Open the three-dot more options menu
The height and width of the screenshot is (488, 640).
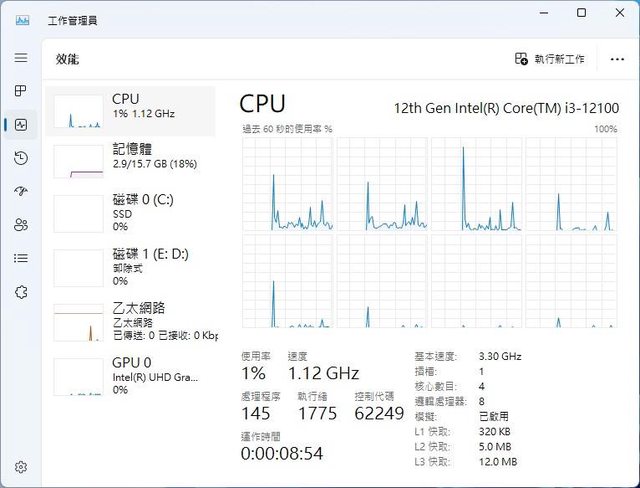(617, 60)
